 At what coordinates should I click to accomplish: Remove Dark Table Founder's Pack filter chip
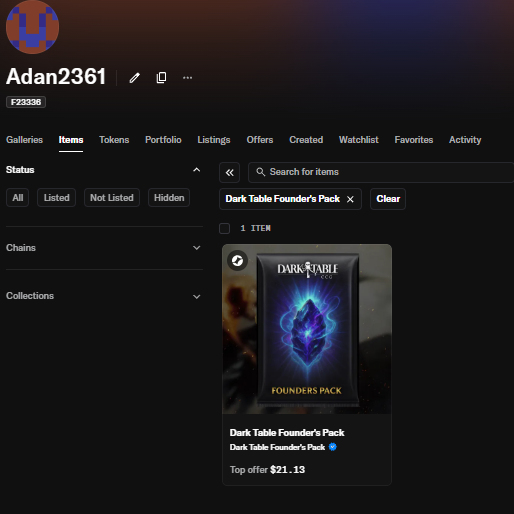coord(350,199)
